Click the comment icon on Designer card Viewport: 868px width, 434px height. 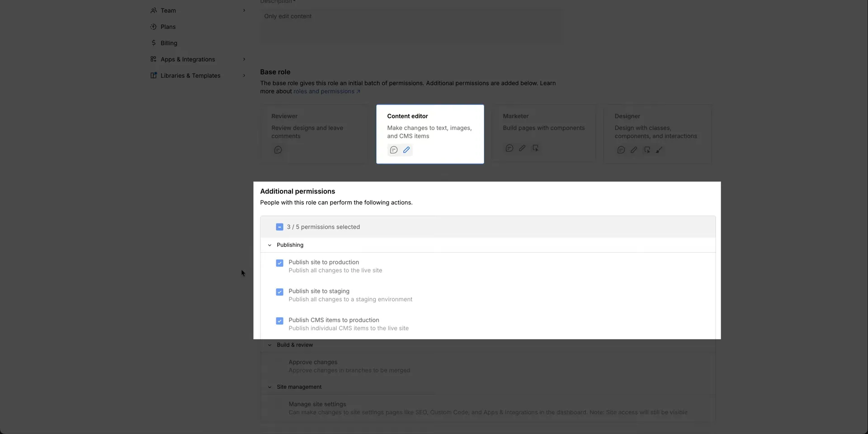(621, 150)
